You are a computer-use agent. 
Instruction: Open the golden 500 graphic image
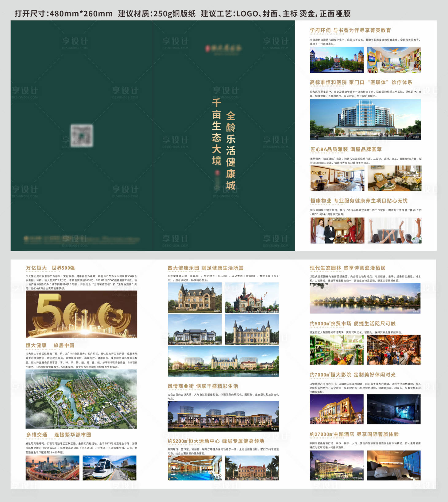[x=81, y=314]
